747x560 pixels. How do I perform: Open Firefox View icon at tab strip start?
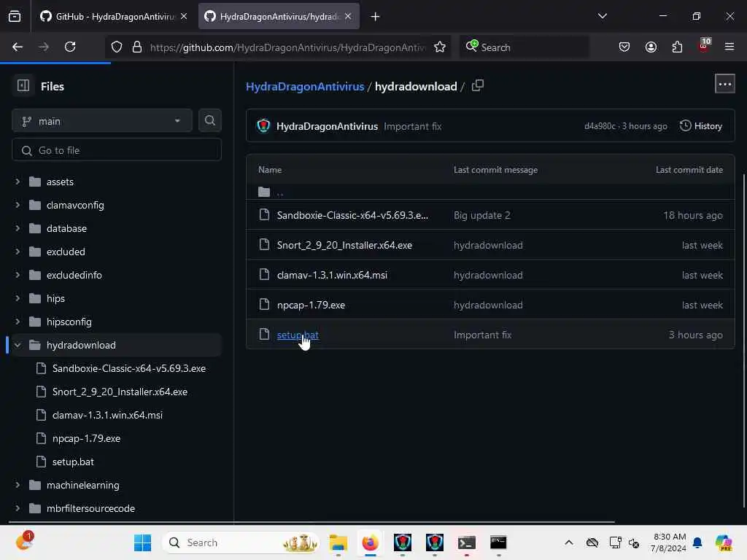click(x=15, y=16)
